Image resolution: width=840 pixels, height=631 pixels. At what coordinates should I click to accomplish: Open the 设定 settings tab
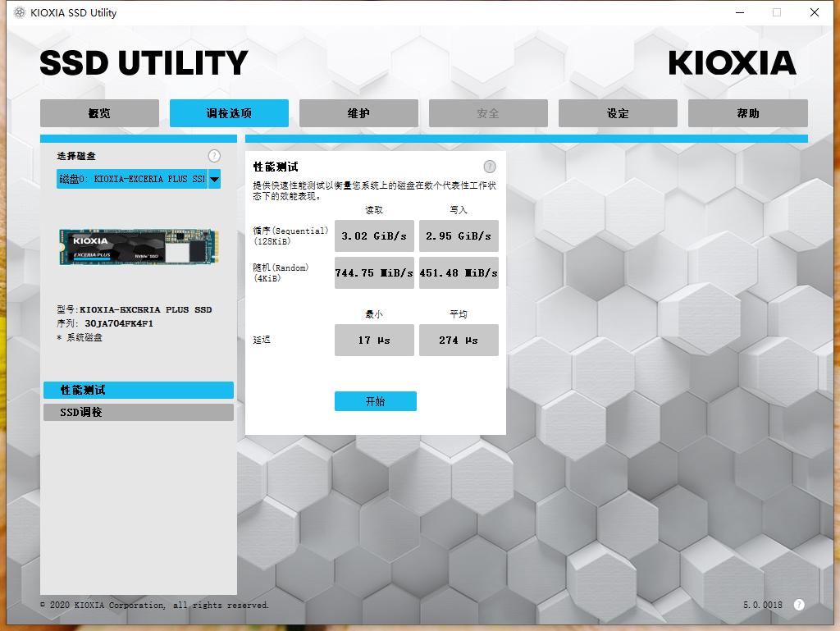point(618,113)
